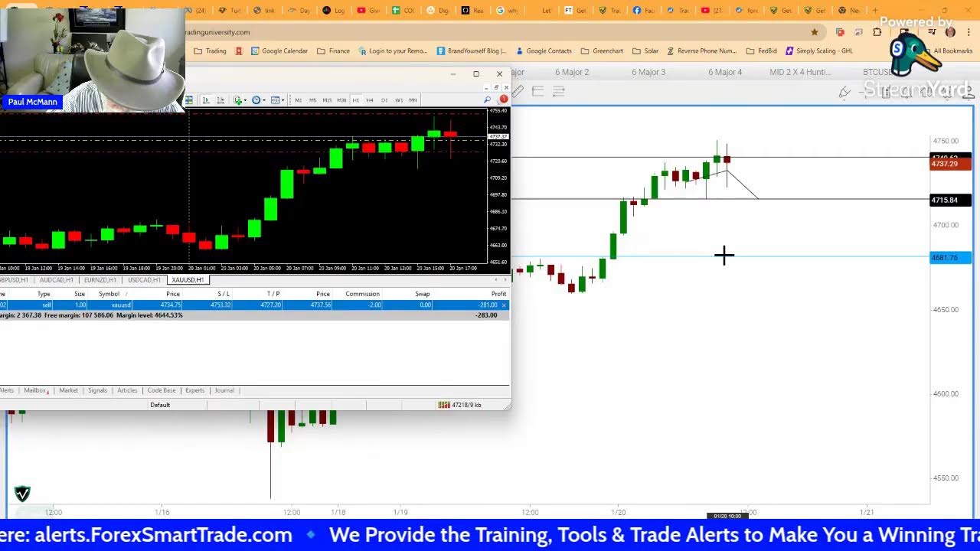
Task: Select the H4 timeframe button
Action: (x=370, y=100)
